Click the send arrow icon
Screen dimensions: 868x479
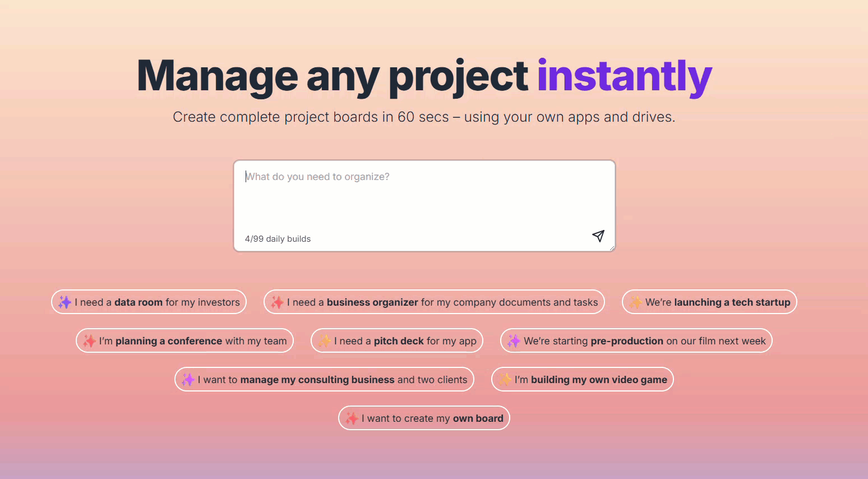click(598, 236)
